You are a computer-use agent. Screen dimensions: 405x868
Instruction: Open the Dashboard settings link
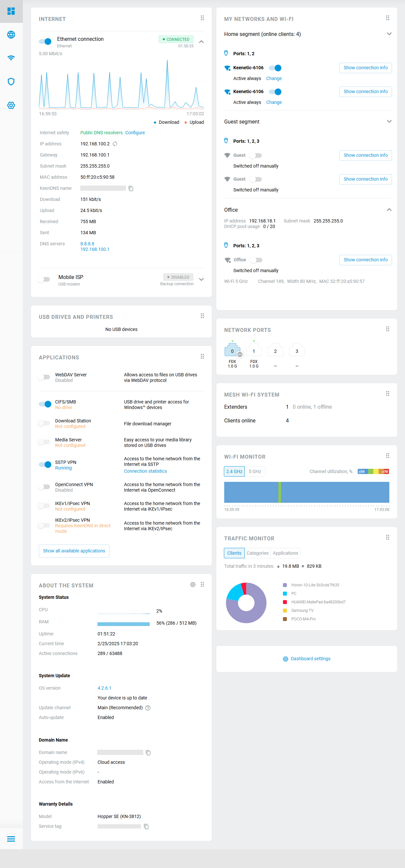[310, 658]
